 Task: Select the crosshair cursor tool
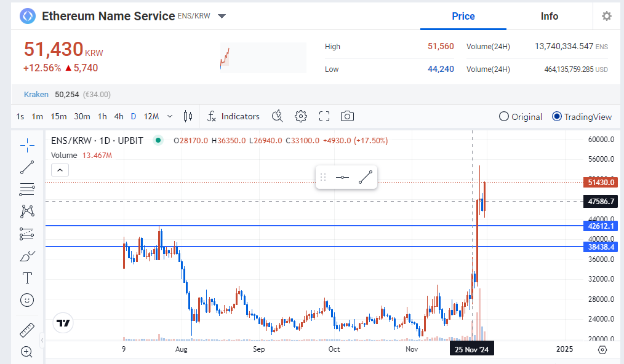pyautogui.click(x=27, y=145)
